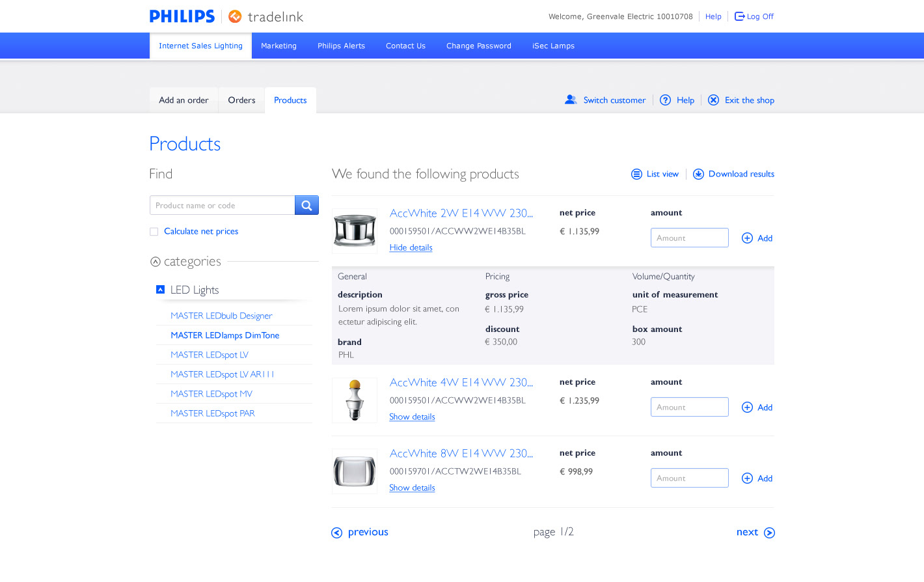
Task: Switch to Add an order tab
Action: pos(183,100)
